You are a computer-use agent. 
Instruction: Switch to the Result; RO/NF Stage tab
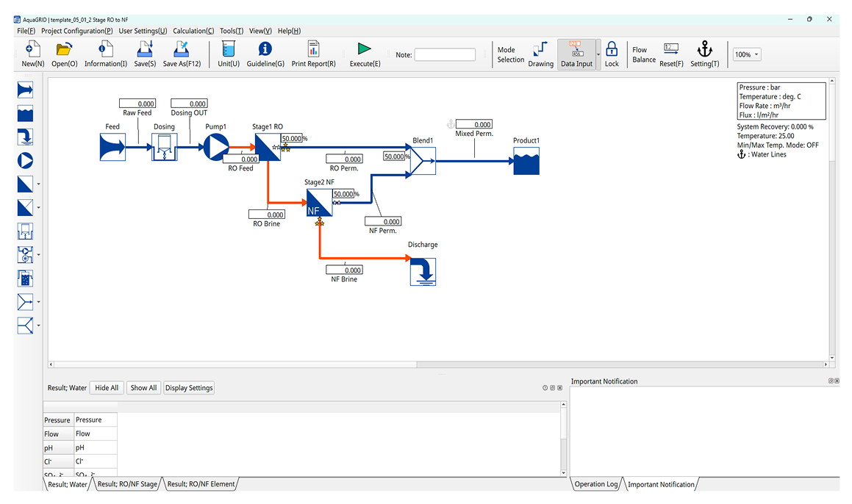click(127, 484)
